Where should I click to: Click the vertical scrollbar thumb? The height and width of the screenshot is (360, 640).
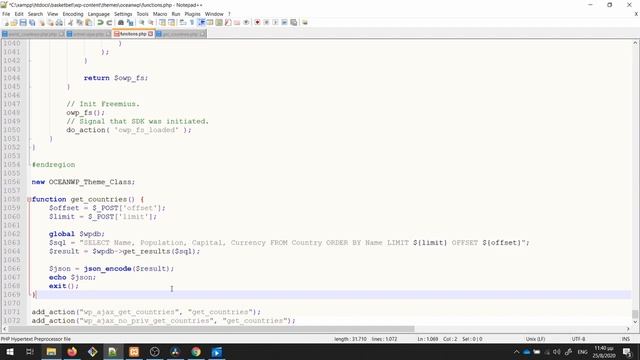pyautogui.click(x=635, y=314)
